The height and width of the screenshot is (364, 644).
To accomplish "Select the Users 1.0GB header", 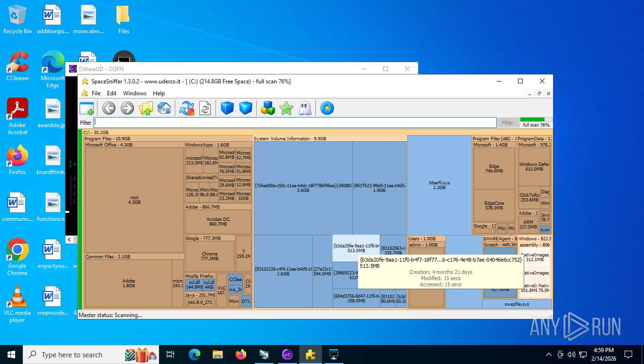I will 426,239.
